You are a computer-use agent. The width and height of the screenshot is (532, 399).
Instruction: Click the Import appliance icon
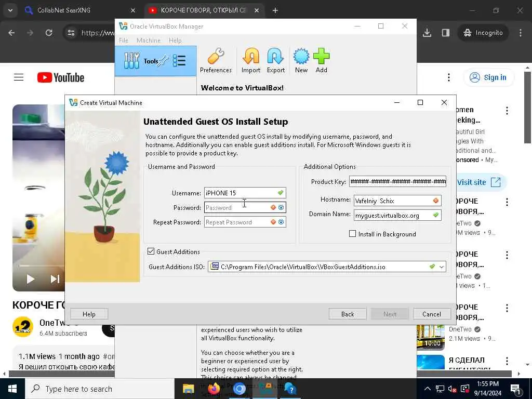(x=251, y=60)
